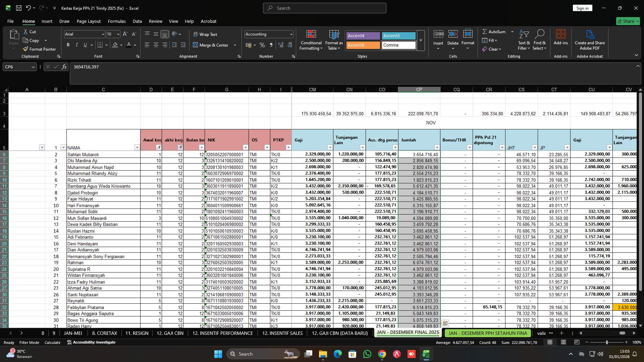This screenshot has height=362, width=644.
Task: Open Find & Select tool
Action: click(x=540, y=40)
